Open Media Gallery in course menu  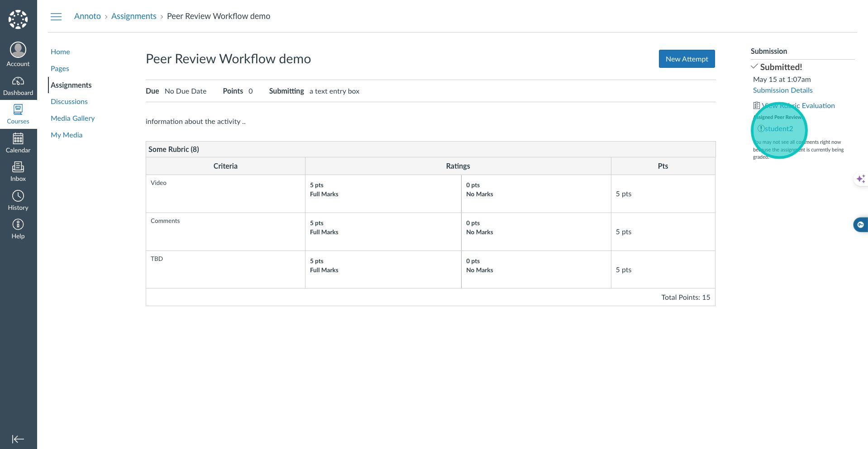72,118
